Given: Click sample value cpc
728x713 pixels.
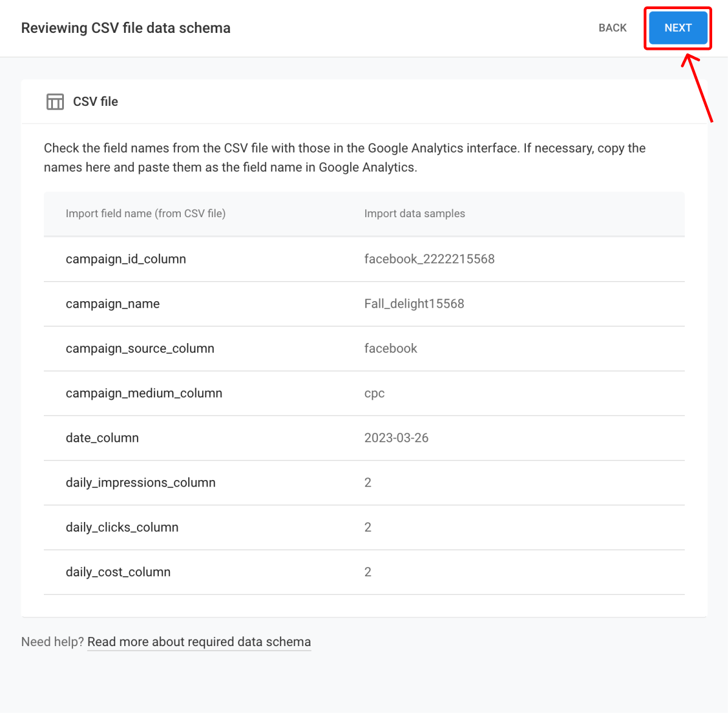Looking at the screenshot, I should (374, 394).
